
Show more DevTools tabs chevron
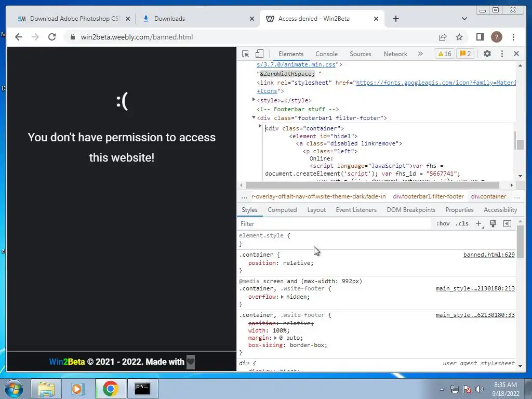420,54
